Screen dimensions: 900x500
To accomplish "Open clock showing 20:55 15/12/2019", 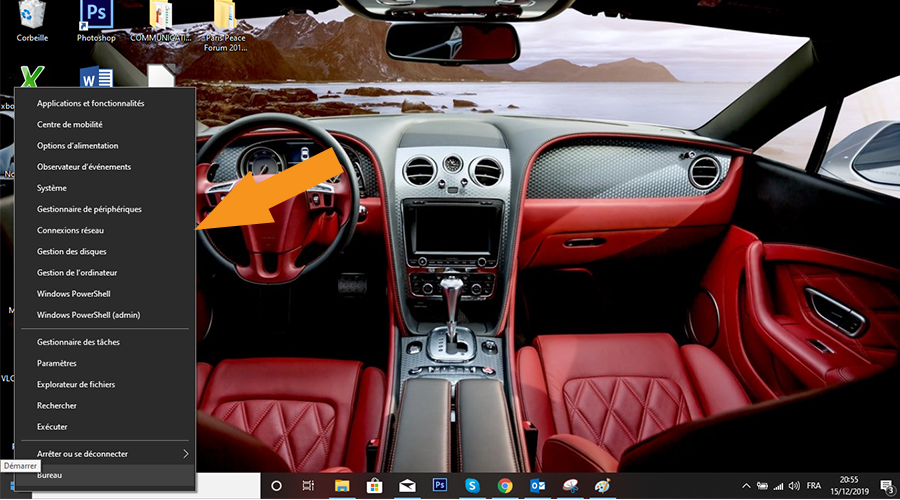I will coord(849,486).
